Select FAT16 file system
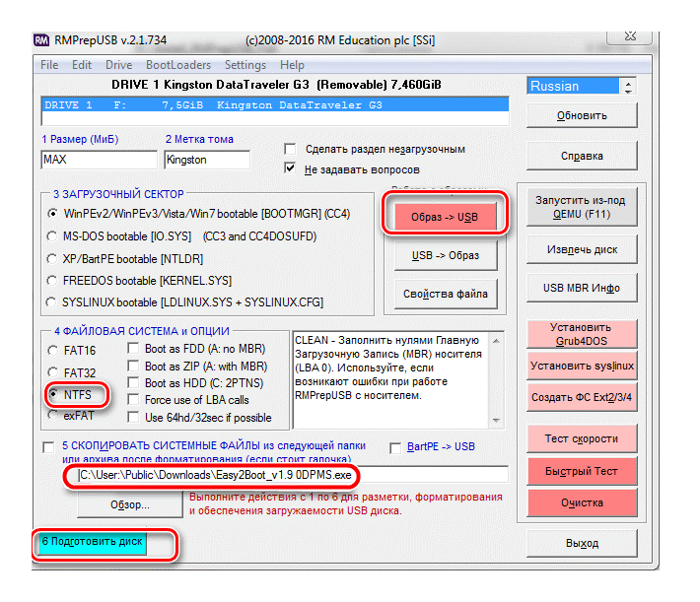 [52, 351]
